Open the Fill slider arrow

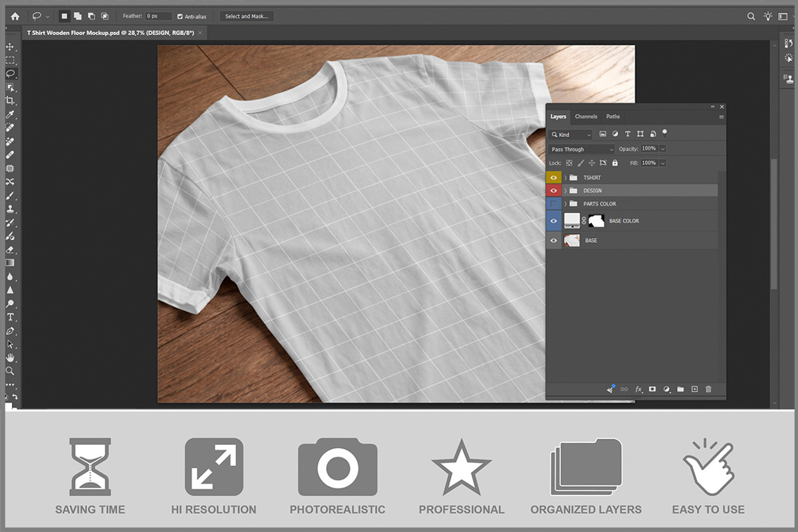[662, 163]
